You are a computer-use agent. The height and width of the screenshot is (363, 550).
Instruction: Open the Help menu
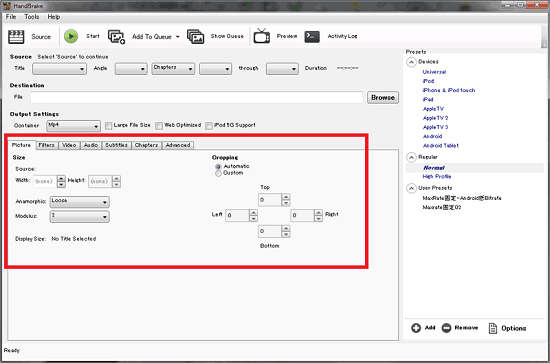tap(54, 17)
